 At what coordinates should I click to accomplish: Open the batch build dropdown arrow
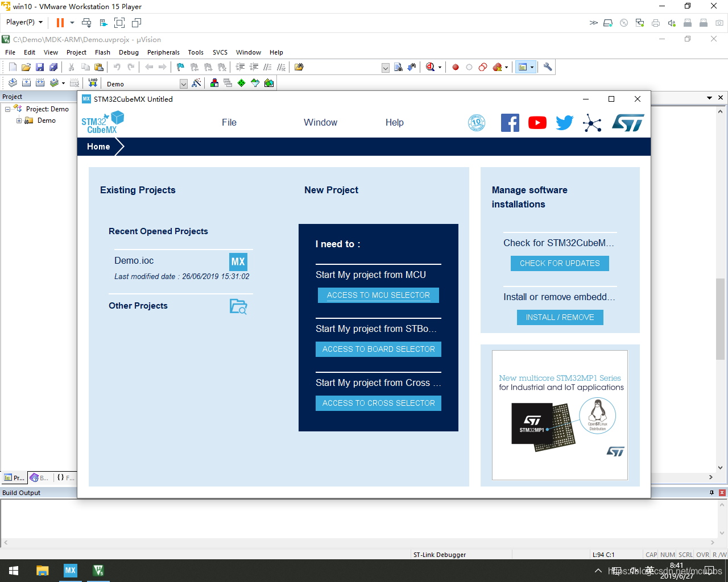click(x=63, y=83)
